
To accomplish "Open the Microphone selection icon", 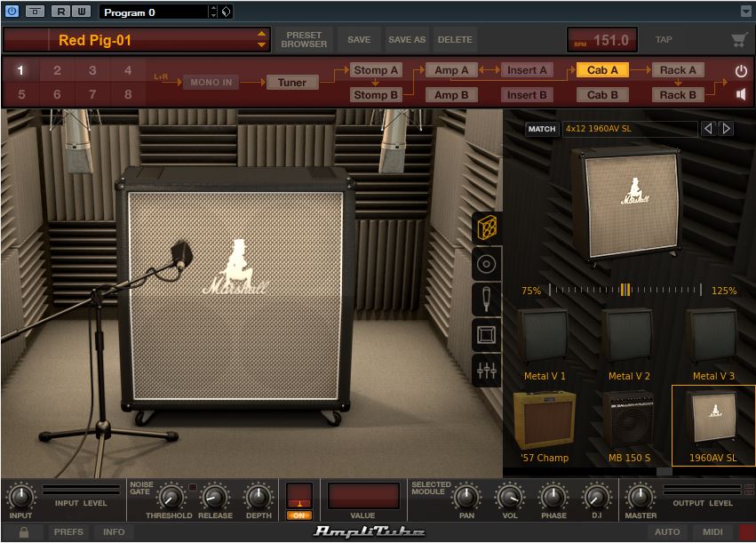I will [487, 299].
